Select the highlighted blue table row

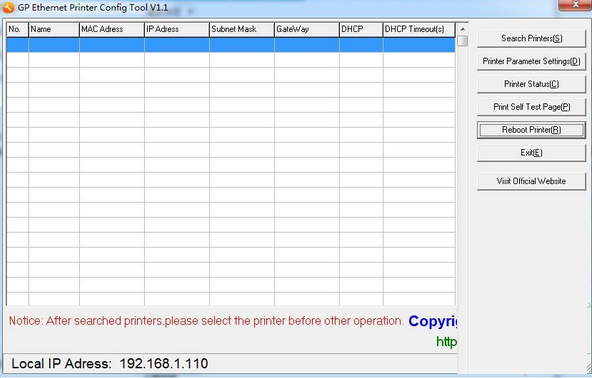(x=231, y=45)
